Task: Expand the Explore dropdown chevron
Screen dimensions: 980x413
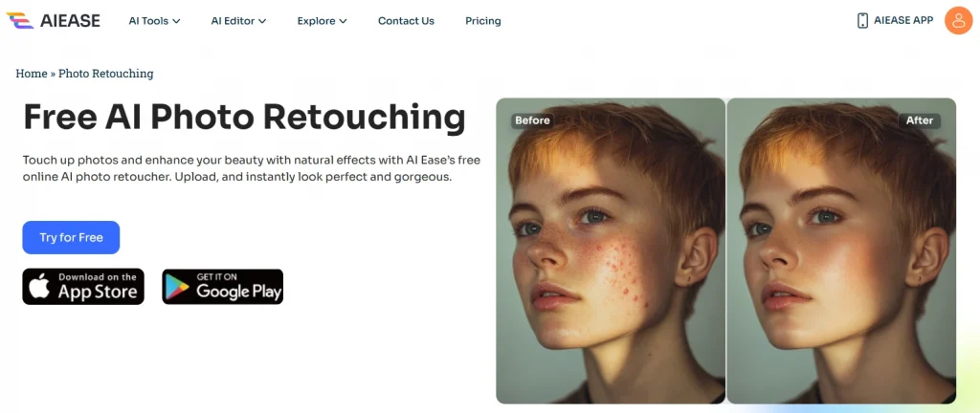Action: [343, 21]
